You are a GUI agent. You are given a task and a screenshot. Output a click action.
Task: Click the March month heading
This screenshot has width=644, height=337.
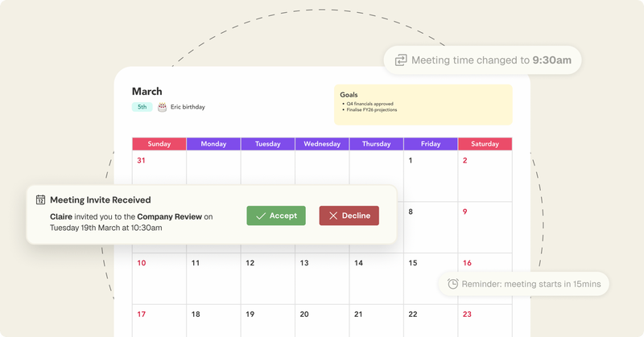(x=147, y=91)
